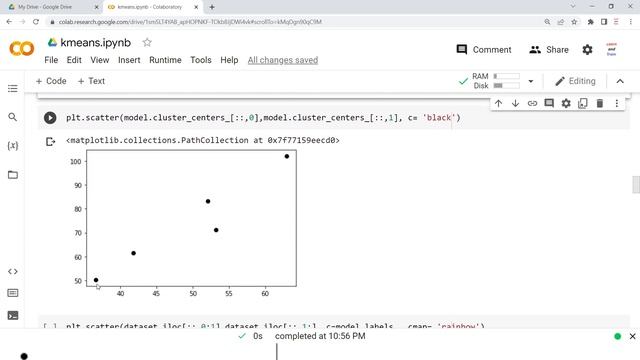This screenshot has width=640, height=360.
Task: Open the Help menu
Action: (229, 60)
